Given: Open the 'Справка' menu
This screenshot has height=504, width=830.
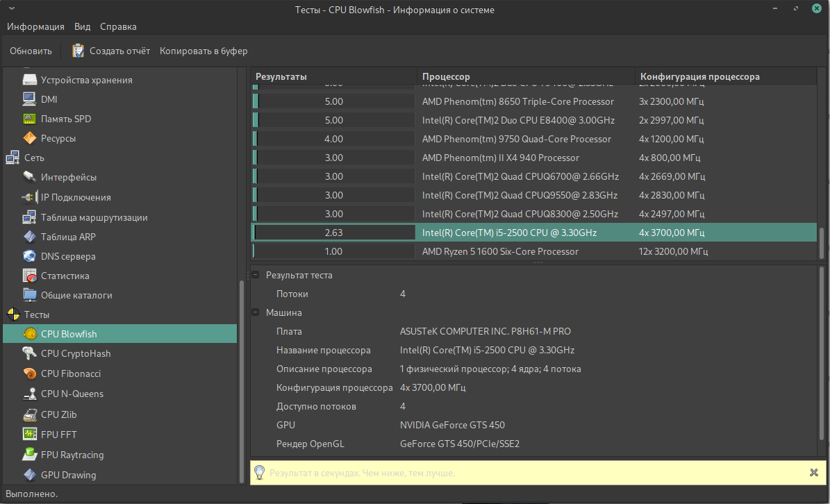Looking at the screenshot, I should (118, 26).
